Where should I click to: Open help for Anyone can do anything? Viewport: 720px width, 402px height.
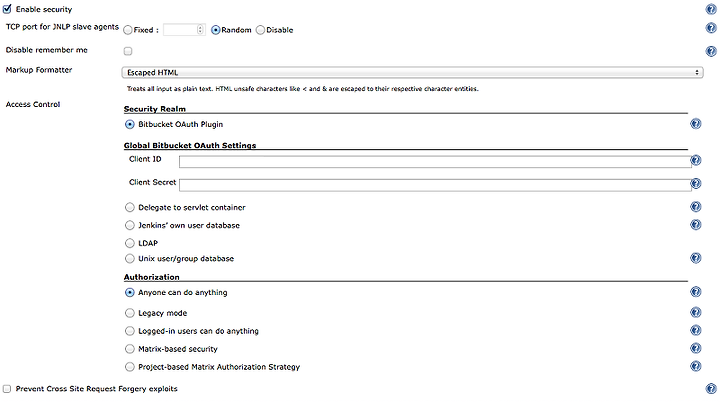point(696,292)
